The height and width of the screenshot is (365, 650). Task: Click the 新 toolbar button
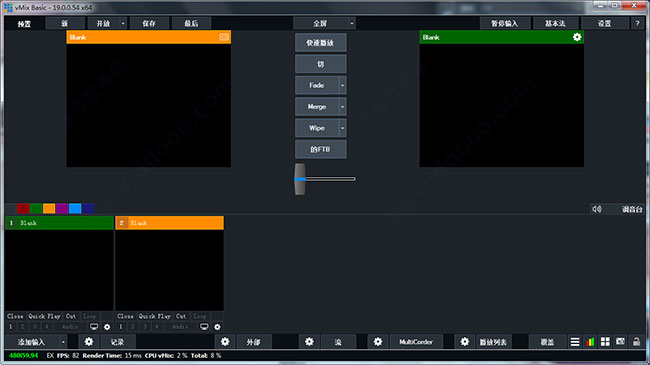(65, 24)
